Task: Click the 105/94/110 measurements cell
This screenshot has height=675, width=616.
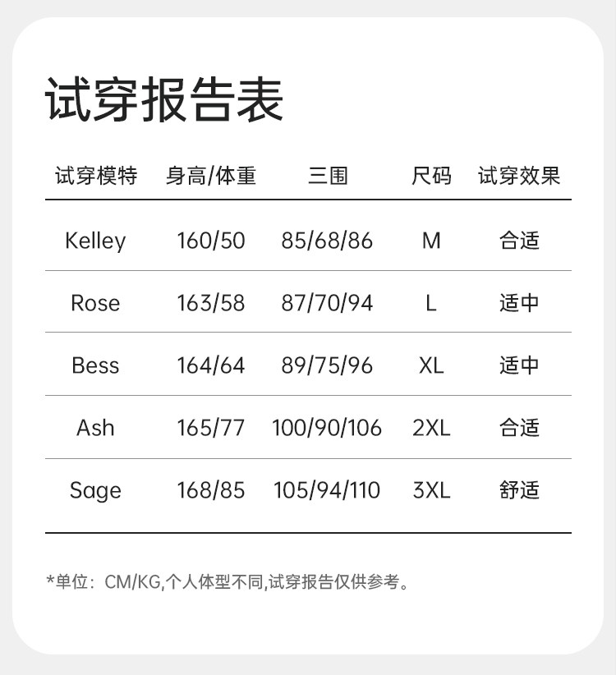Action: [327, 490]
